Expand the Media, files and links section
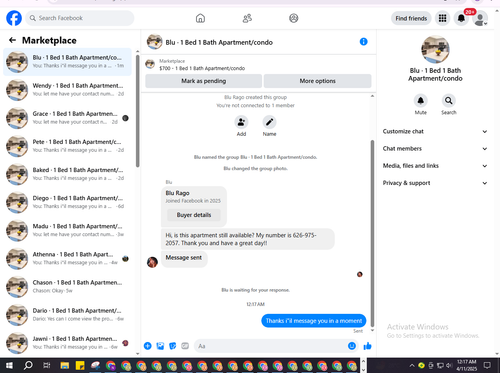The width and height of the screenshot is (500, 373). pyautogui.click(x=435, y=166)
